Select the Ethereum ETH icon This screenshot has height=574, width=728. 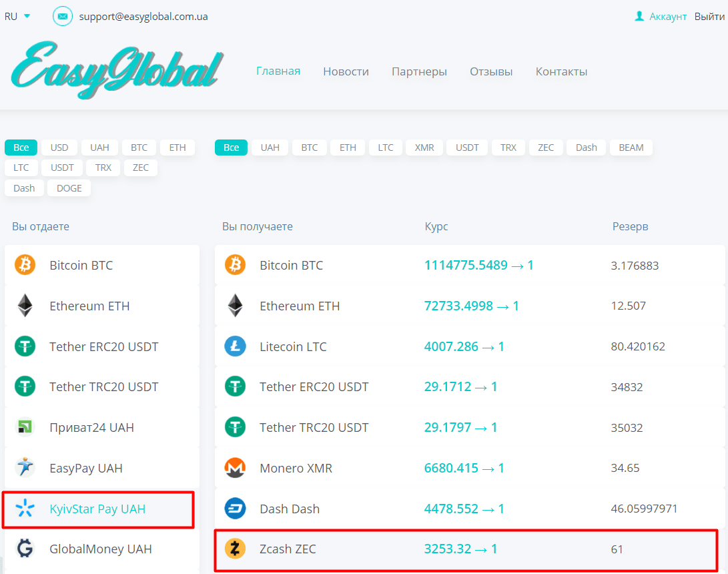pyautogui.click(x=25, y=305)
